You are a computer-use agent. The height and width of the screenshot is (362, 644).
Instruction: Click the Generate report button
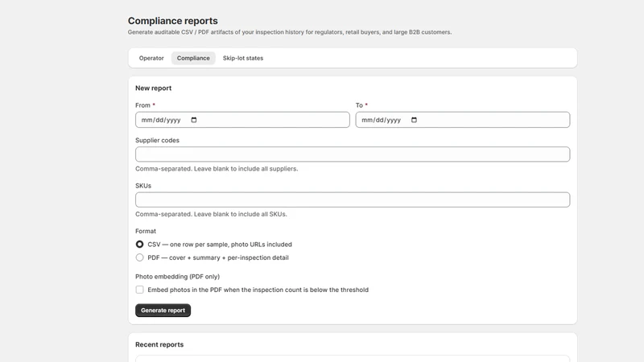(x=163, y=311)
